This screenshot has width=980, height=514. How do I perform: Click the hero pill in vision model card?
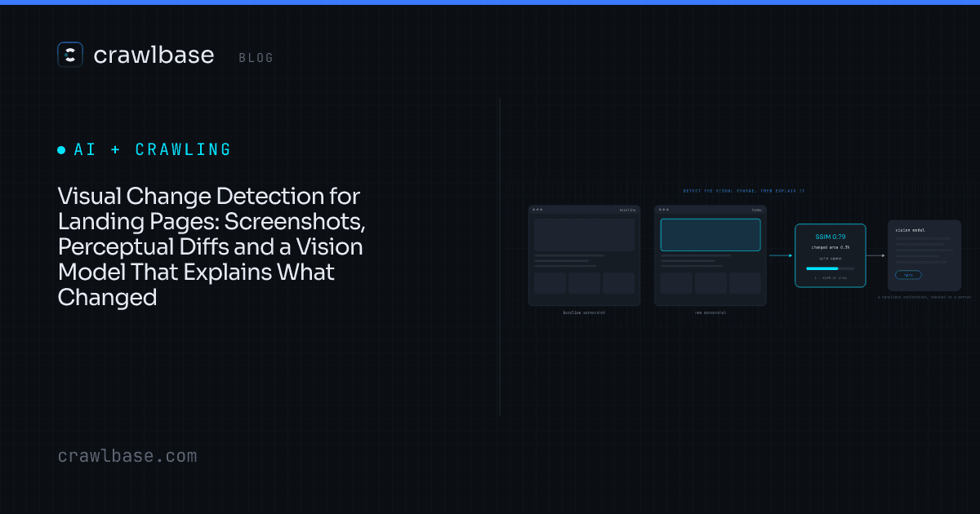tap(908, 275)
